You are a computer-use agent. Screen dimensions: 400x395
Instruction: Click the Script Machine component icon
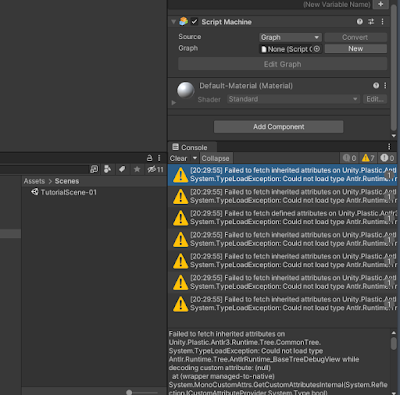pyautogui.click(x=183, y=22)
